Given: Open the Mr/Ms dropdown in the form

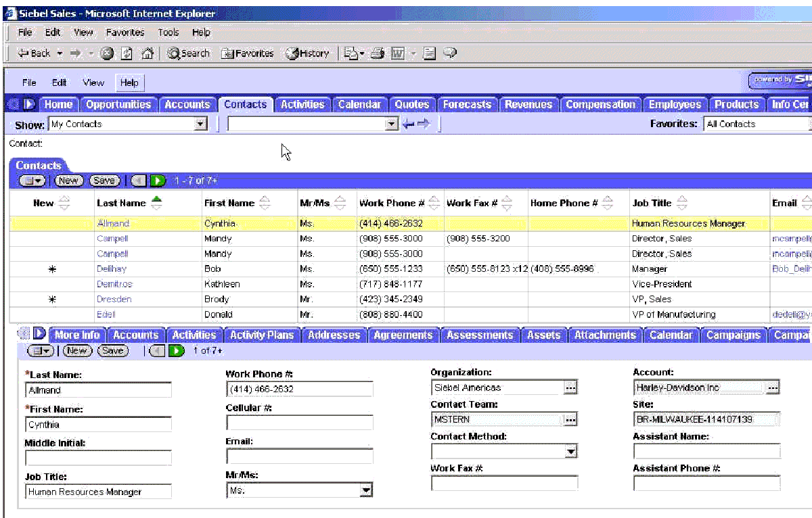Looking at the screenshot, I should click(x=366, y=490).
